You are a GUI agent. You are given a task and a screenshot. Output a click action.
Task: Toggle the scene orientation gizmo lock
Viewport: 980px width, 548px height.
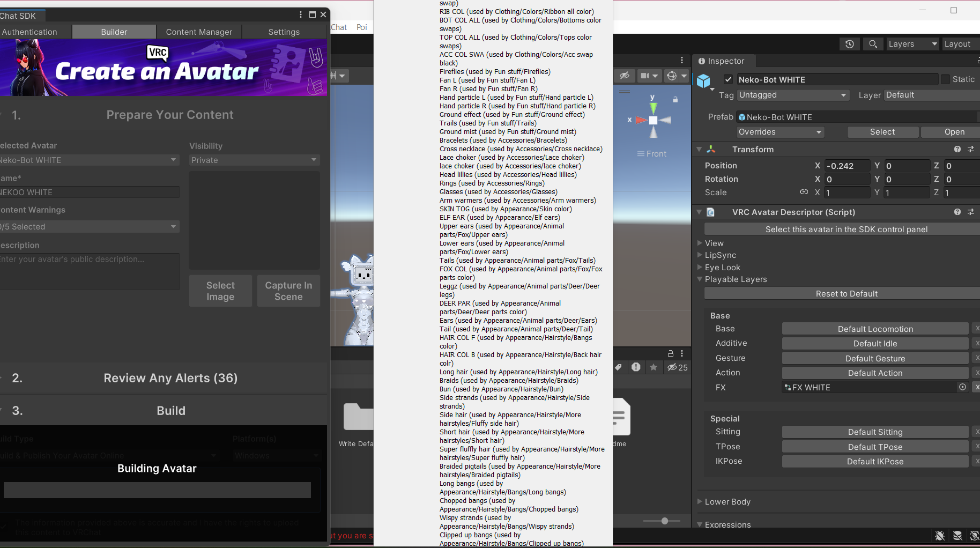tap(675, 99)
